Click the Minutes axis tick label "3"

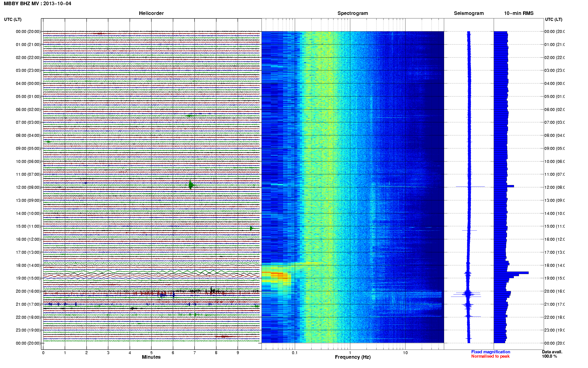(108, 353)
